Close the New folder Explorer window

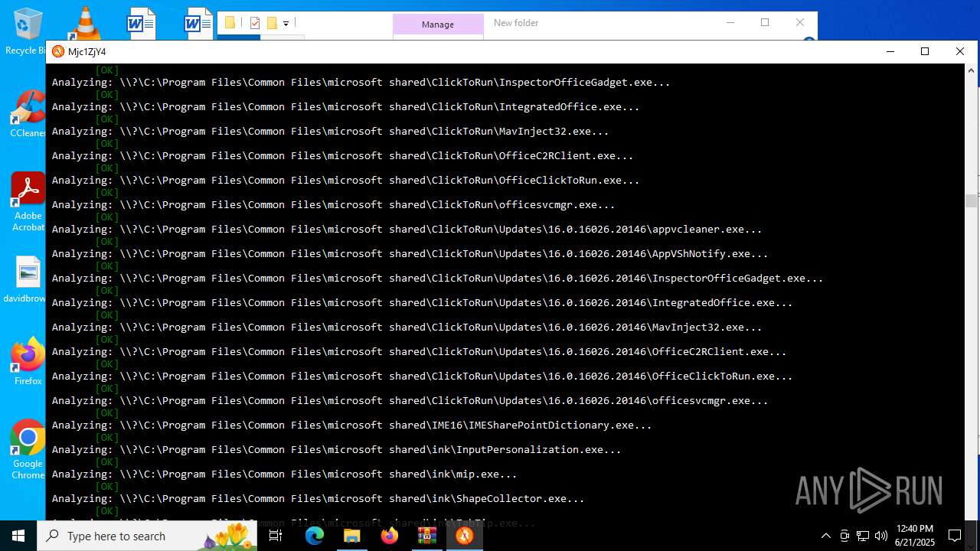click(800, 22)
